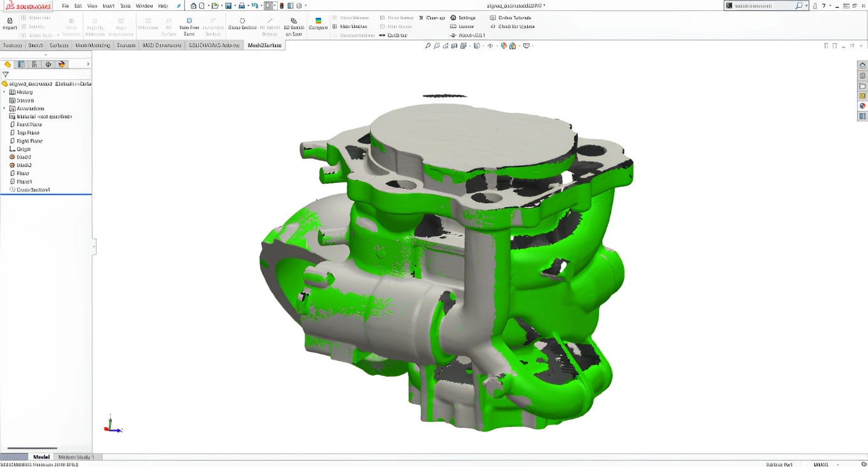Click Online Tutorials in the ribbon
Image resolution: width=868 pixels, height=467 pixels.
(x=510, y=18)
